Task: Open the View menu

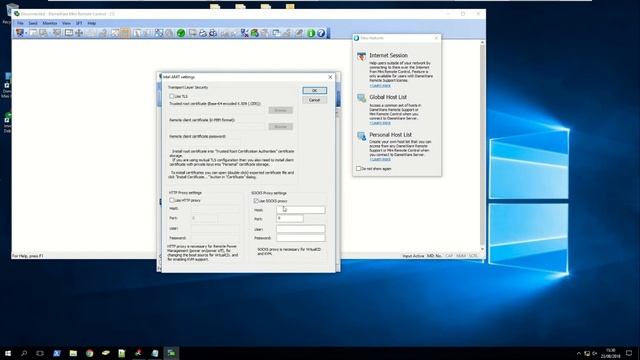Action: click(66, 23)
